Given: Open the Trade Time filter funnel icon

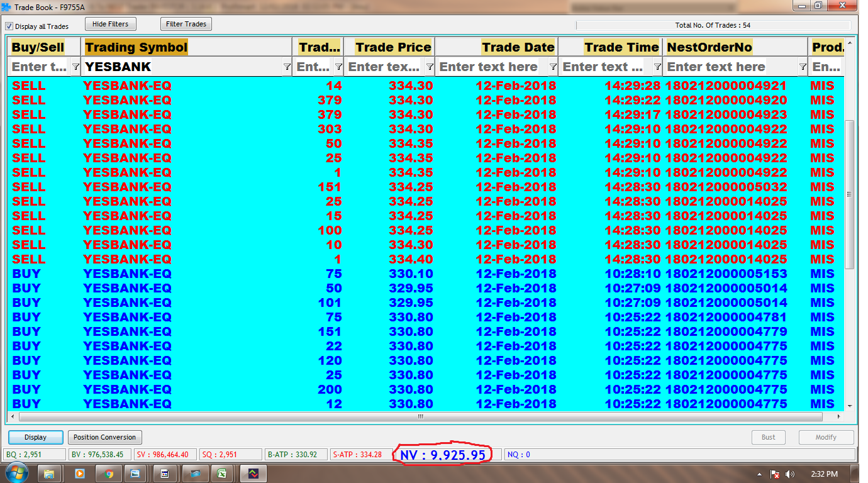Looking at the screenshot, I should 657,67.
